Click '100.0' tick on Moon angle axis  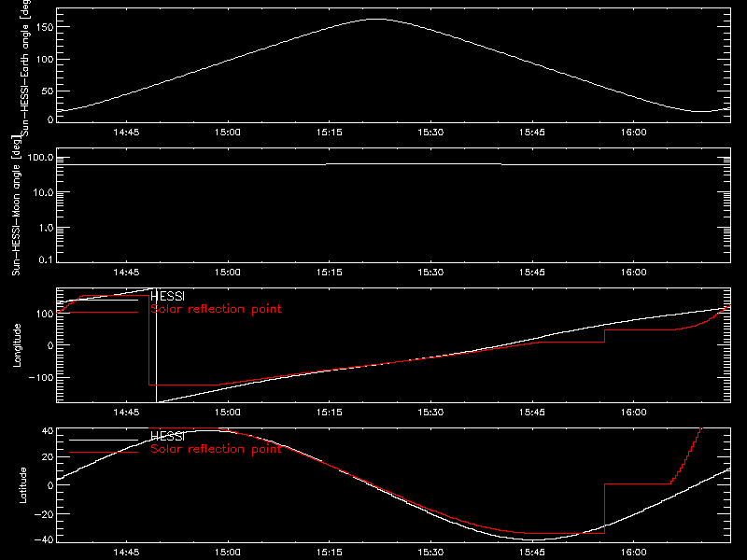pyautogui.click(x=40, y=158)
